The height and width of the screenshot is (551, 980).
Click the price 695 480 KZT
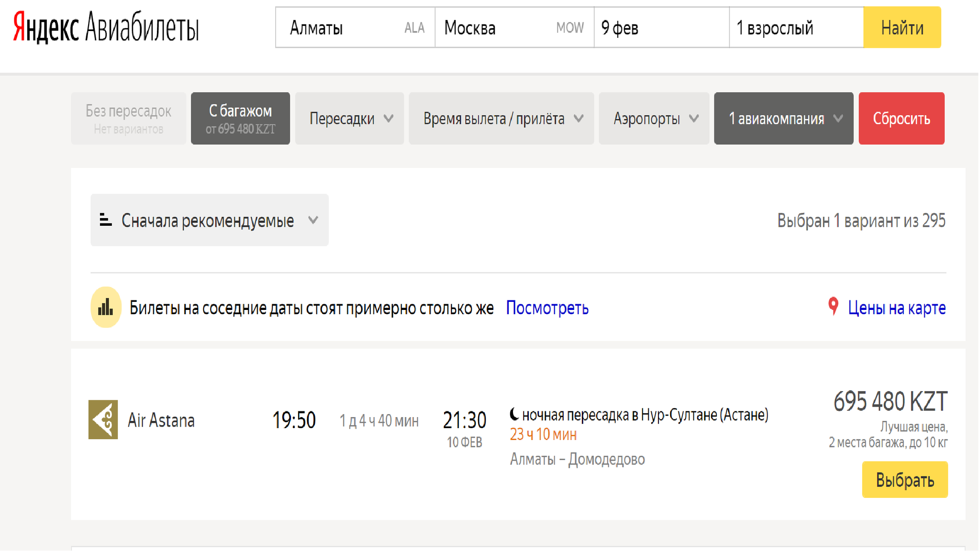[x=890, y=401]
